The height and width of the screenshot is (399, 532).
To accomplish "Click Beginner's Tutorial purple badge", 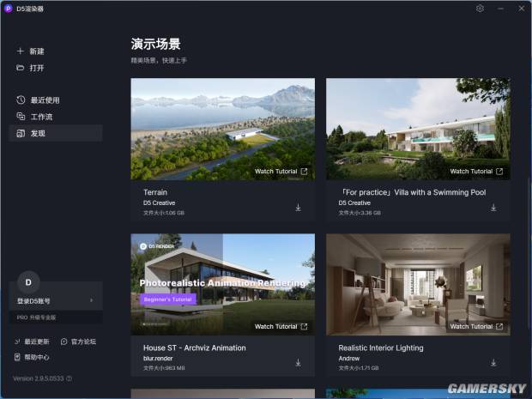I will pos(167,299).
